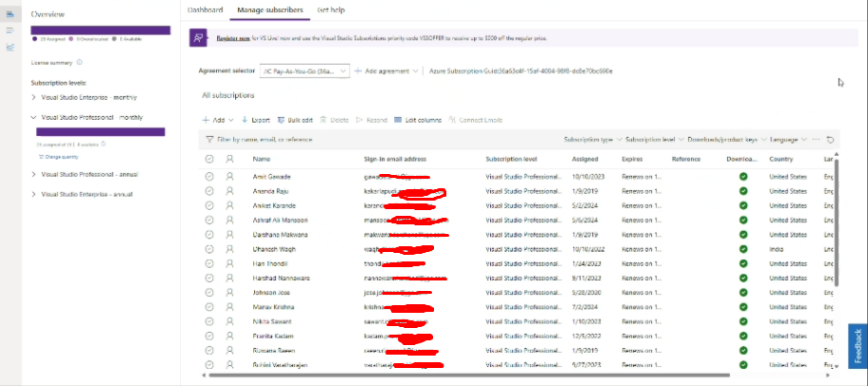This screenshot has height=386, width=868.
Task: Open the Downloads/product keys filter dropdown
Action: tap(727, 140)
